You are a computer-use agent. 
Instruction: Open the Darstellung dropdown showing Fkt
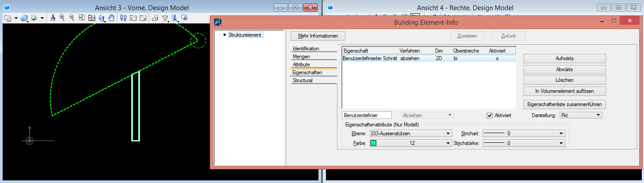(581, 115)
